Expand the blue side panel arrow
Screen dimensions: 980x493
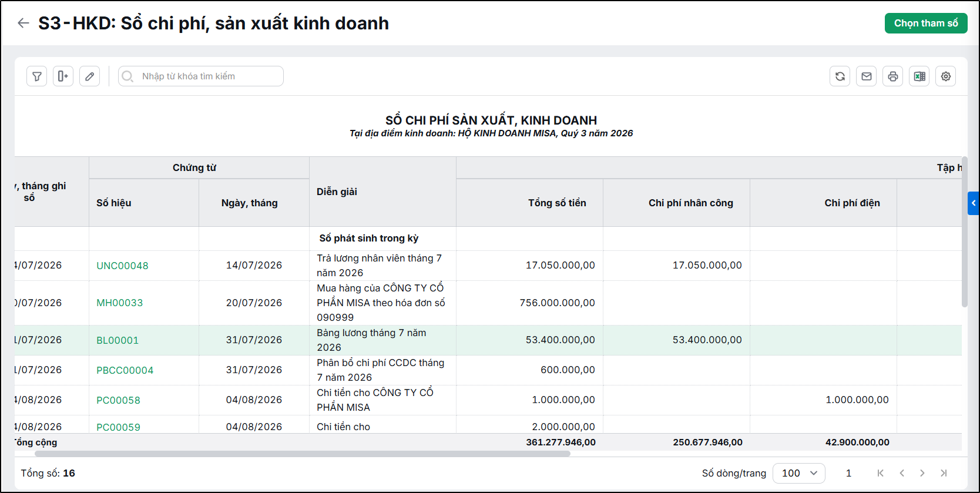click(974, 203)
